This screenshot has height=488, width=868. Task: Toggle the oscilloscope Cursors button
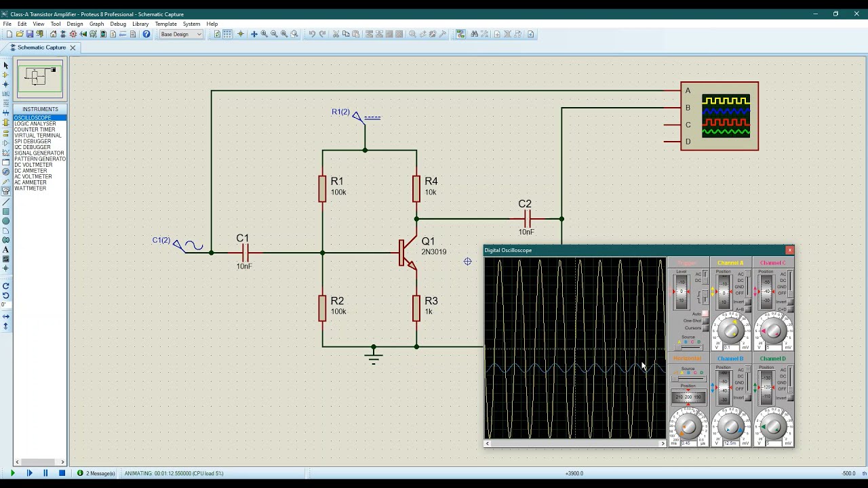[705, 328]
